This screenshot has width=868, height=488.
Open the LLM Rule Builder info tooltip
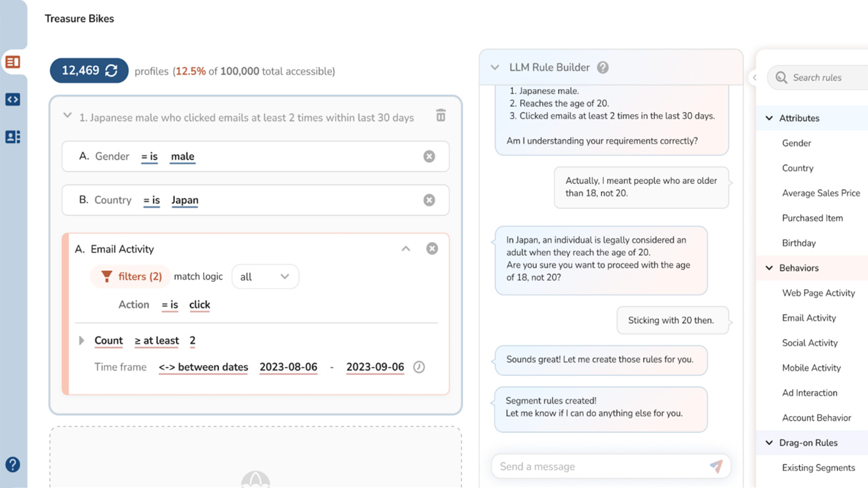point(604,67)
